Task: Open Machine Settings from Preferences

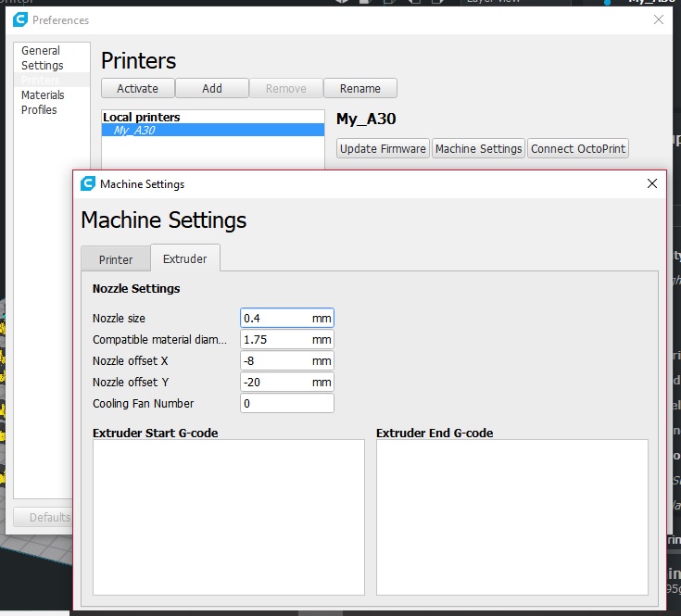Action: tap(478, 148)
